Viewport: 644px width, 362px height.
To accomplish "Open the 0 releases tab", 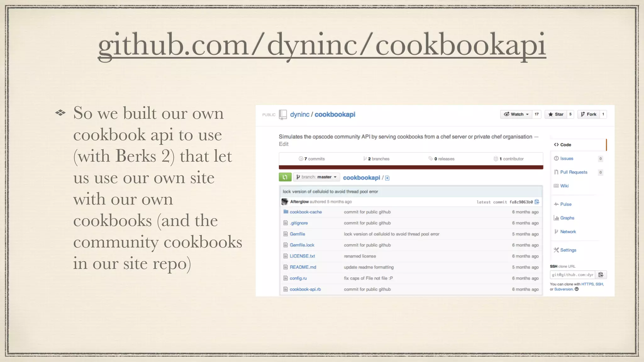I will click(x=441, y=159).
